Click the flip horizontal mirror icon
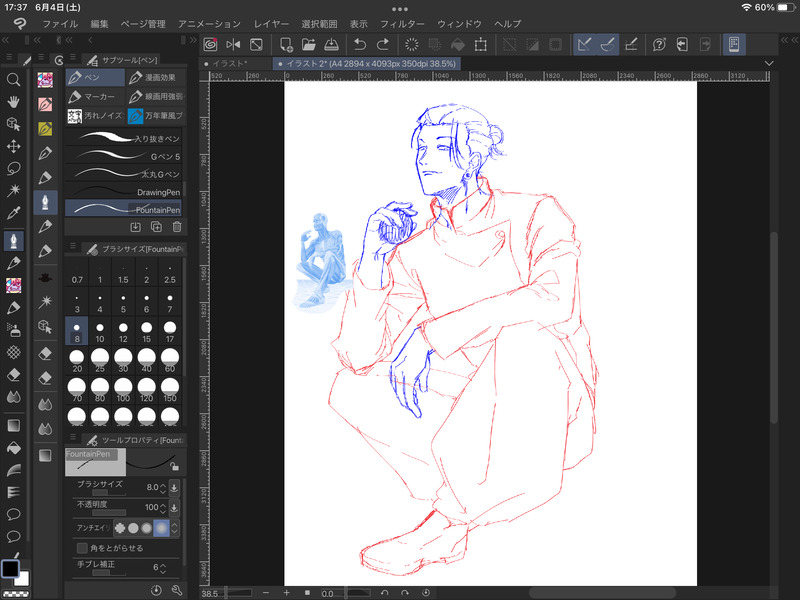This screenshot has height=600, width=800. tap(233, 44)
